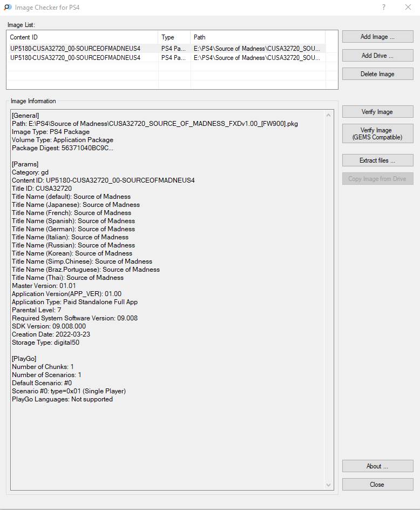Click Verify Image (GEMS Compatible) button
This screenshot has width=420, height=510.
pyautogui.click(x=377, y=133)
